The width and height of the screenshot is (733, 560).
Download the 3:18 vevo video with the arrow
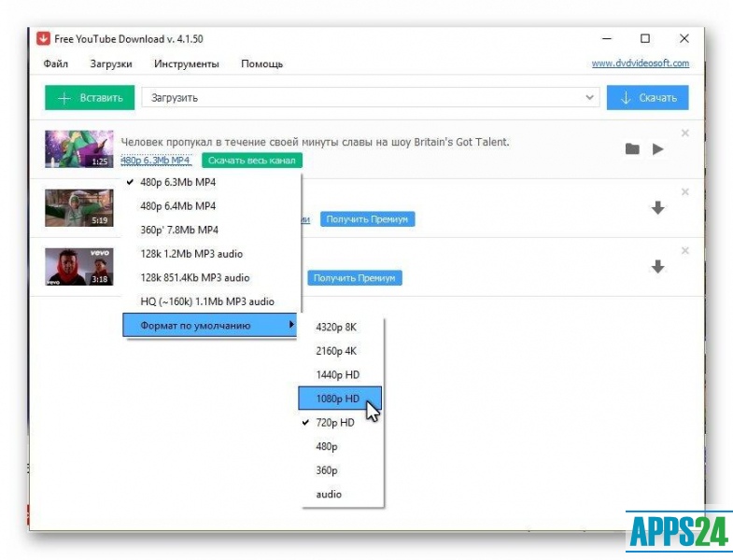tap(657, 267)
